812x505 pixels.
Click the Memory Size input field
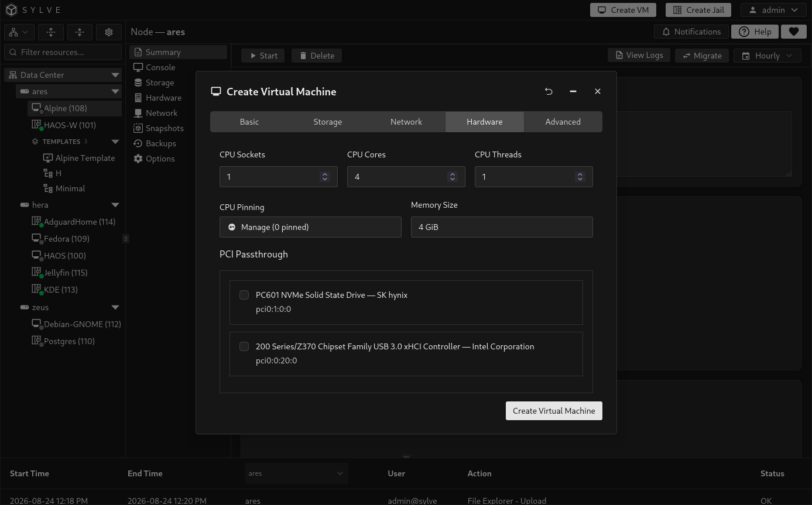click(x=502, y=227)
